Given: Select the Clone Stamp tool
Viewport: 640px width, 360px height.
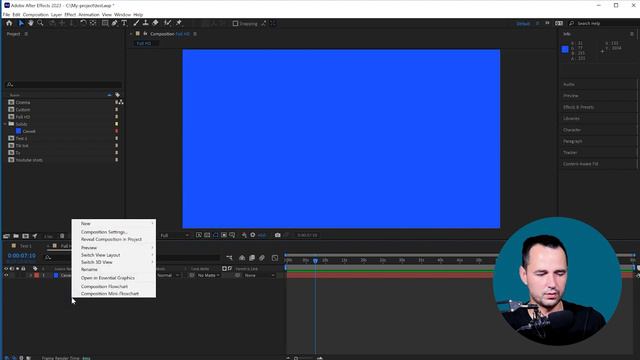Looking at the screenshot, I should [x=145, y=23].
